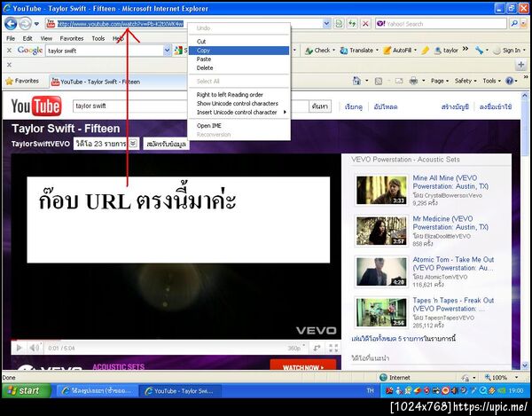
Task: Click the Google toolbar Check button
Action: coord(319,51)
